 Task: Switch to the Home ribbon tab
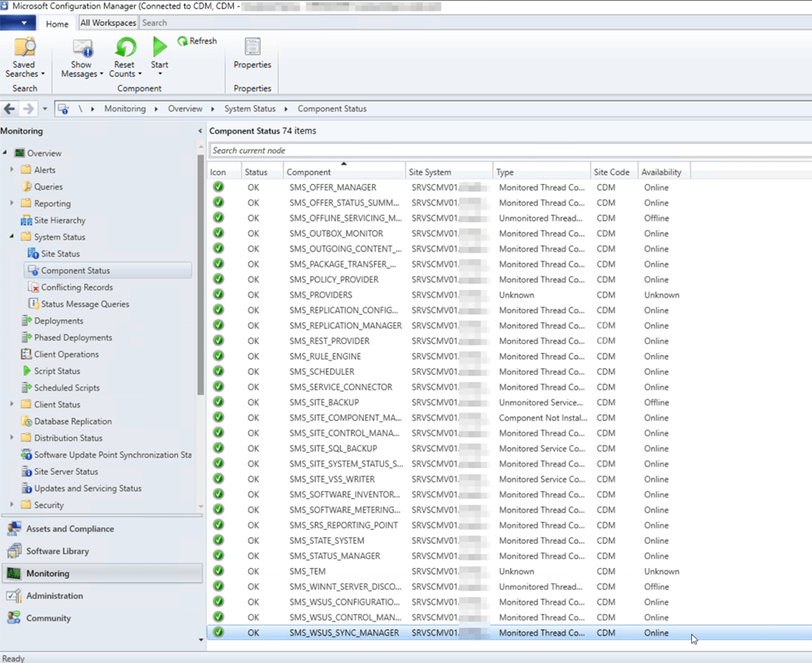pyautogui.click(x=57, y=23)
